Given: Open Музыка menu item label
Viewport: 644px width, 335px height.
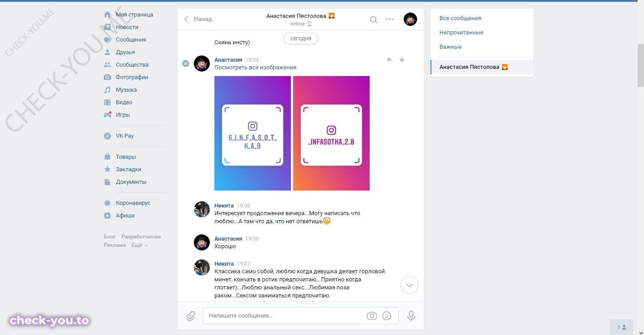Looking at the screenshot, I should 126,90.
